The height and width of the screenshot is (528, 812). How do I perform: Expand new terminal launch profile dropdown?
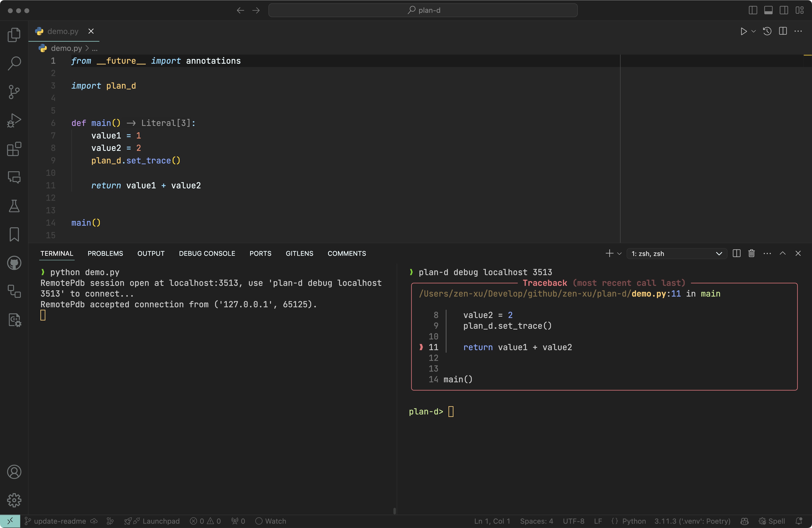coord(620,253)
